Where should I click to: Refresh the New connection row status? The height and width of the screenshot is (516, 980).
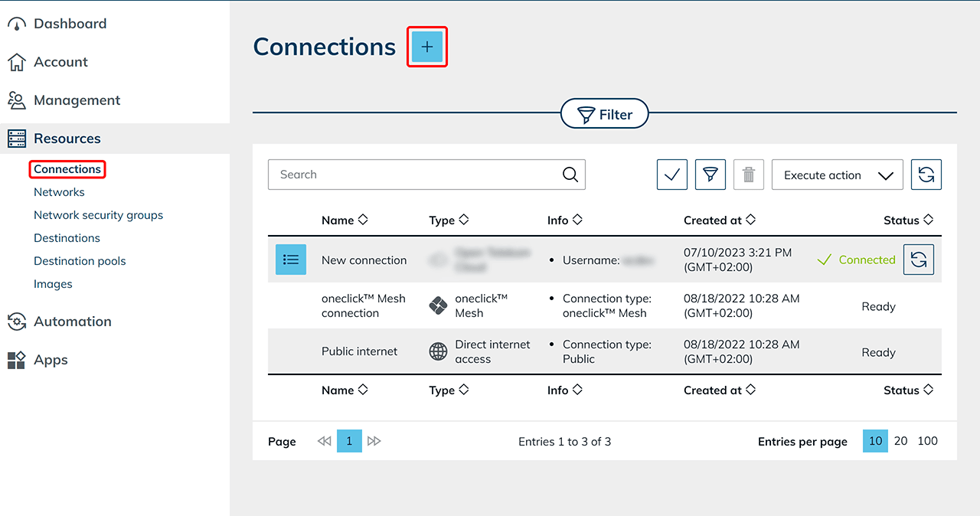coord(918,260)
